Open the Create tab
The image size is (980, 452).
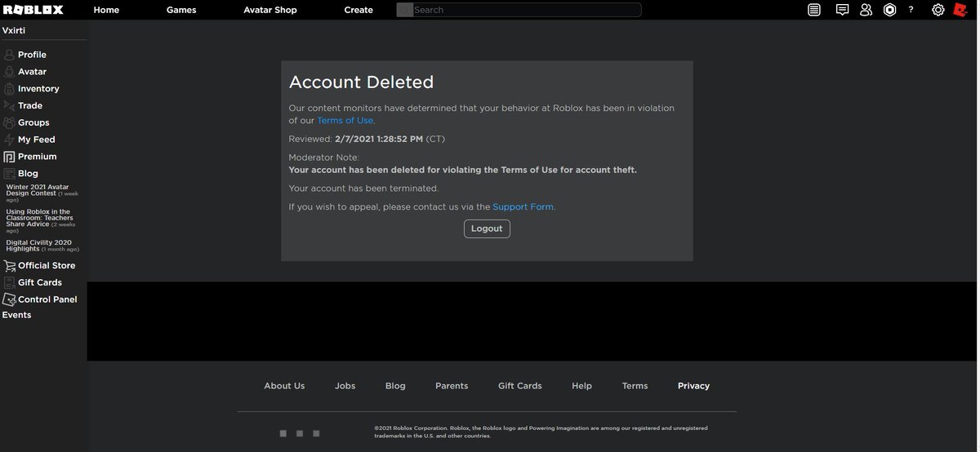(x=359, y=10)
